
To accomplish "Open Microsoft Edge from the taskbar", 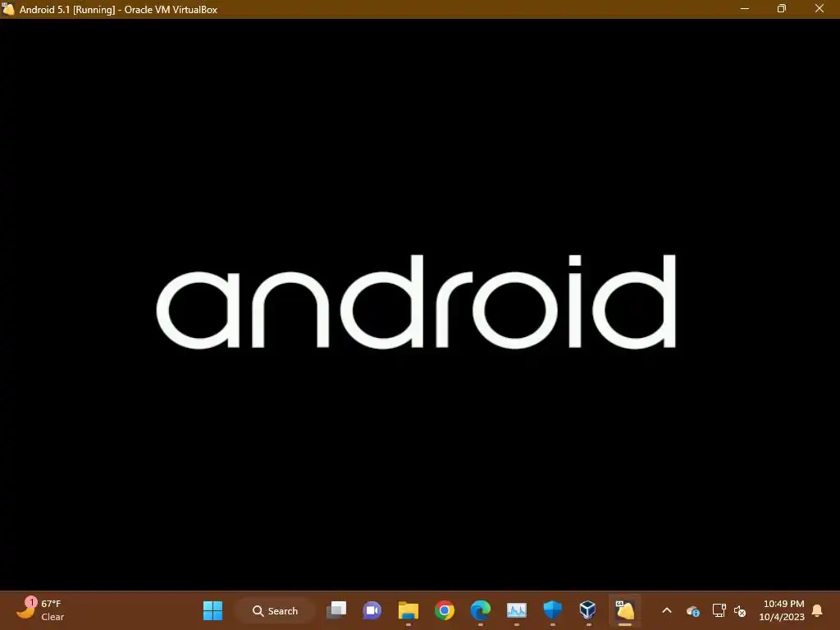I will tap(481, 610).
